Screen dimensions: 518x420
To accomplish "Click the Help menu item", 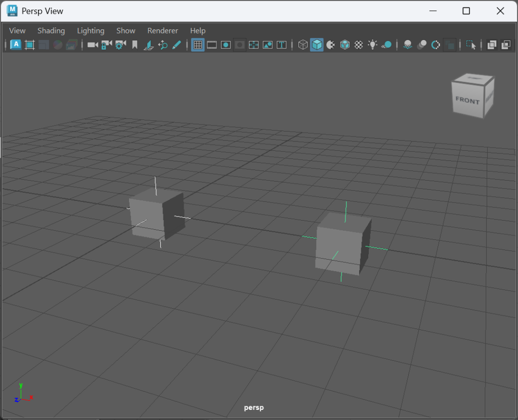I will point(198,31).
